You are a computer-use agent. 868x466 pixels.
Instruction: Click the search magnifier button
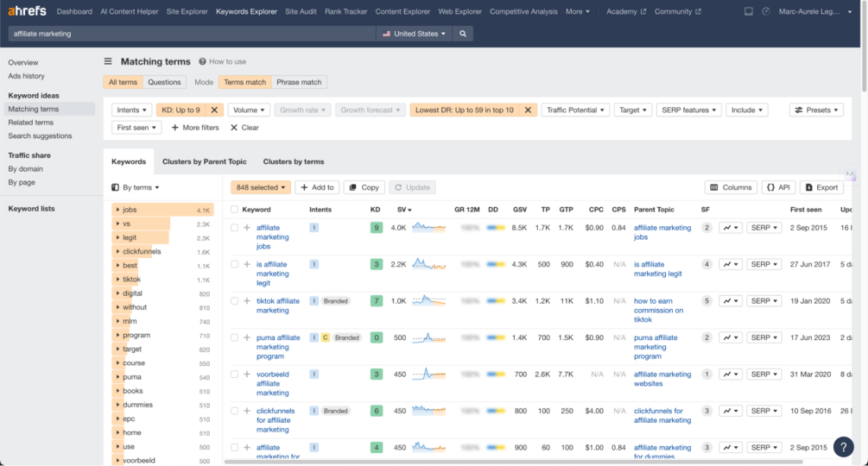coord(463,34)
